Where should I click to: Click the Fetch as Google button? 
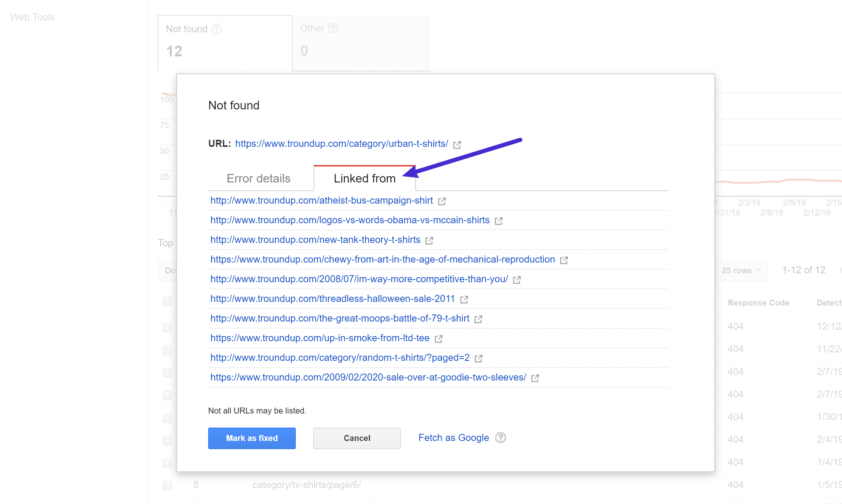(x=454, y=437)
